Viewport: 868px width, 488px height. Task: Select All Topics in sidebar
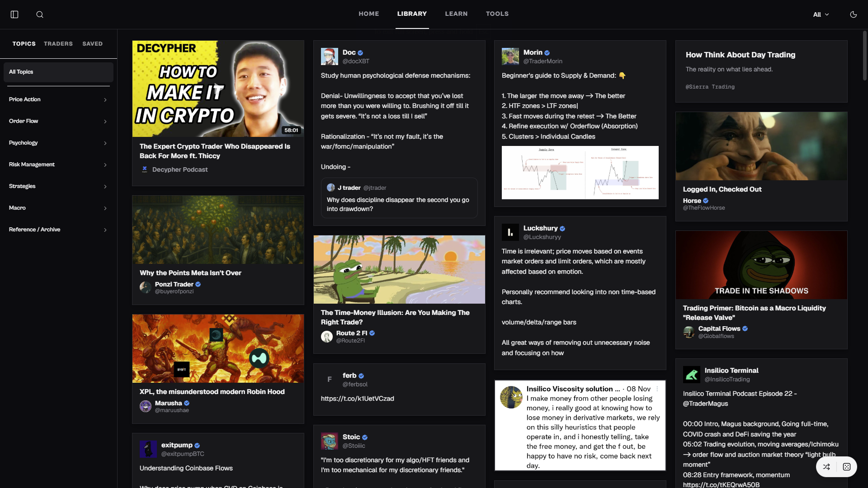(x=58, y=72)
